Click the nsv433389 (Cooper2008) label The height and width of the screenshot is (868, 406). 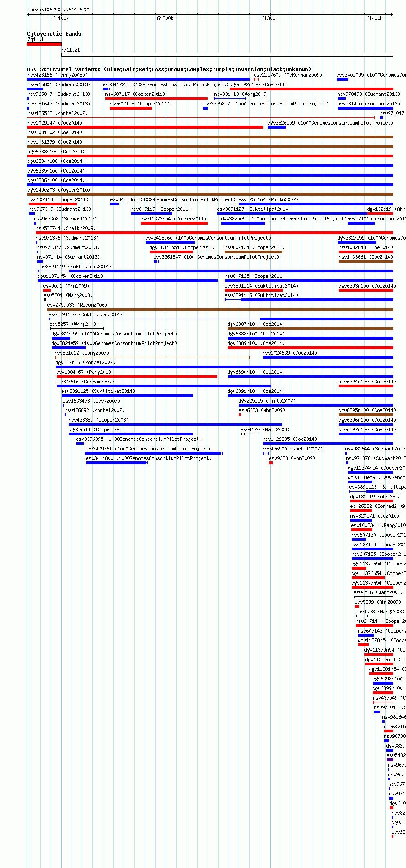99,420
